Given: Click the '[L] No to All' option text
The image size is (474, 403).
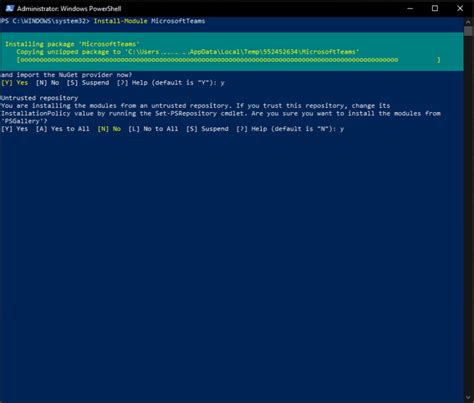Looking at the screenshot, I should [x=153, y=129].
